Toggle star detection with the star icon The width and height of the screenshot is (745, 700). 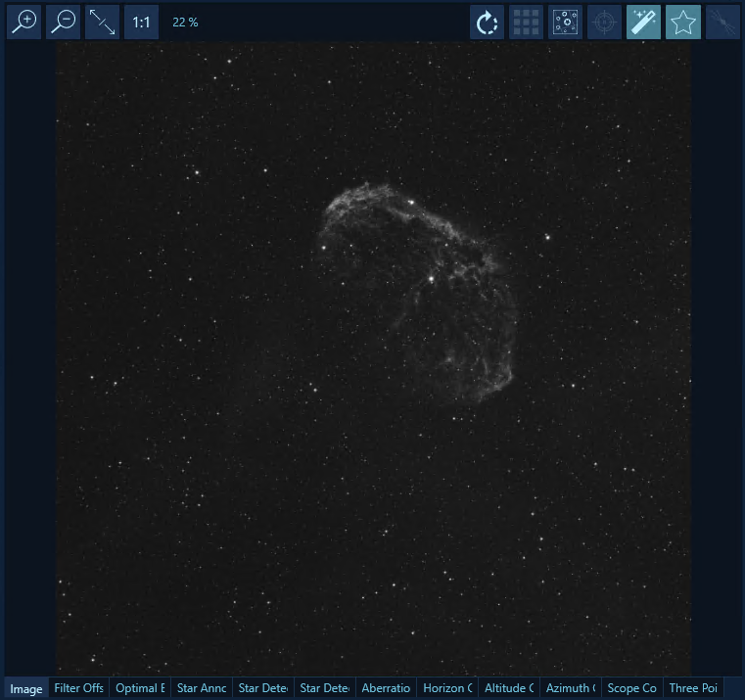click(683, 22)
